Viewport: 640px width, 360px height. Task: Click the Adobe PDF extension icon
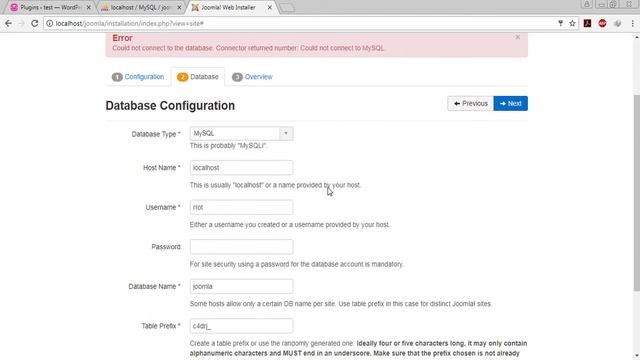[587, 24]
